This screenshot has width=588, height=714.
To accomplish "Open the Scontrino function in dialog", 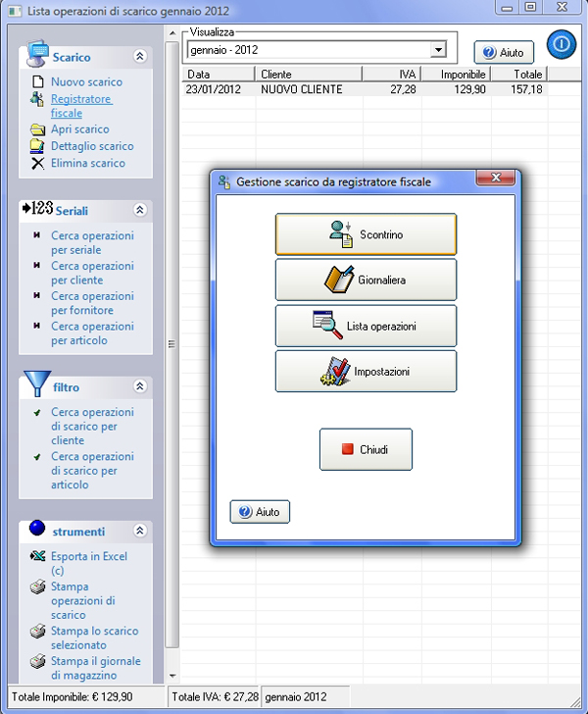I will pyautogui.click(x=366, y=234).
